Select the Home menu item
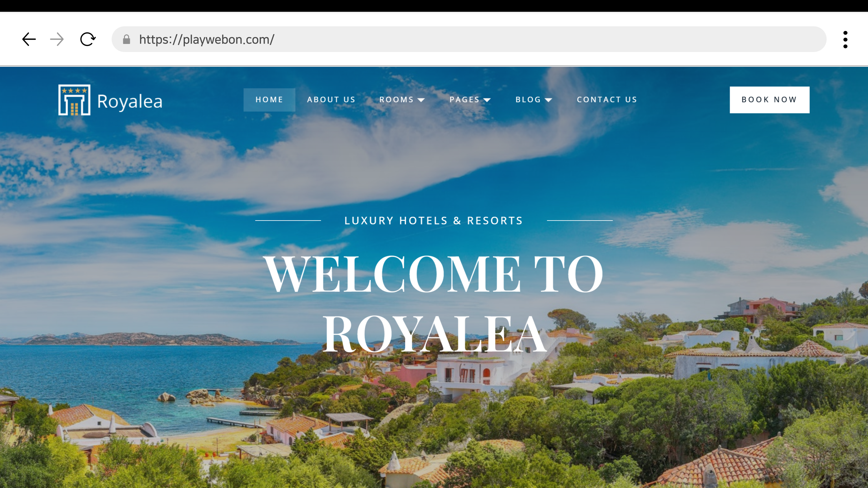868x488 pixels. coord(269,100)
